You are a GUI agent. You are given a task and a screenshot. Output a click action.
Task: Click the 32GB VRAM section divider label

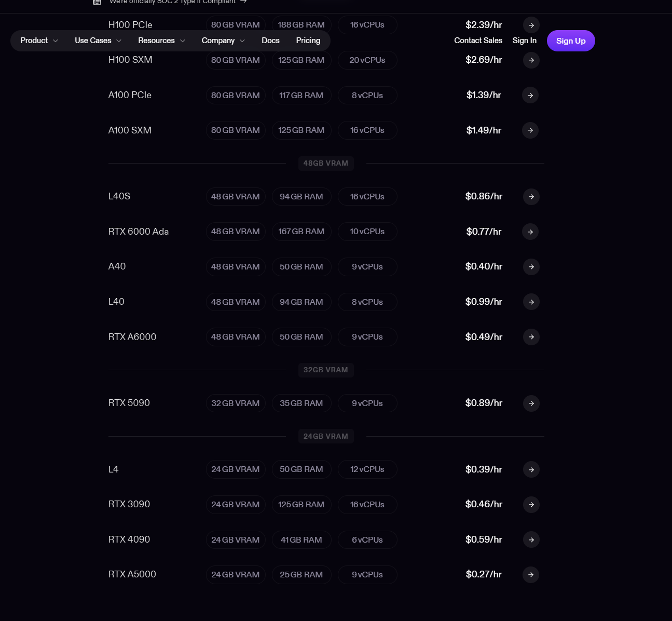pos(326,370)
